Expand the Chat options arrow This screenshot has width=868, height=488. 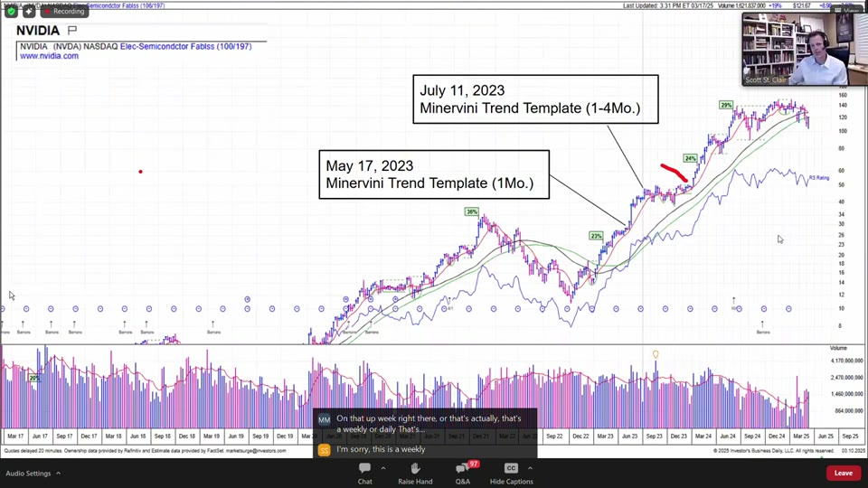(383, 468)
